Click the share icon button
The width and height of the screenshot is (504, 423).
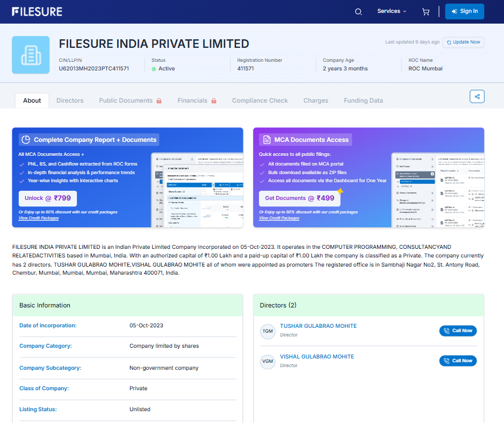[477, 97]
